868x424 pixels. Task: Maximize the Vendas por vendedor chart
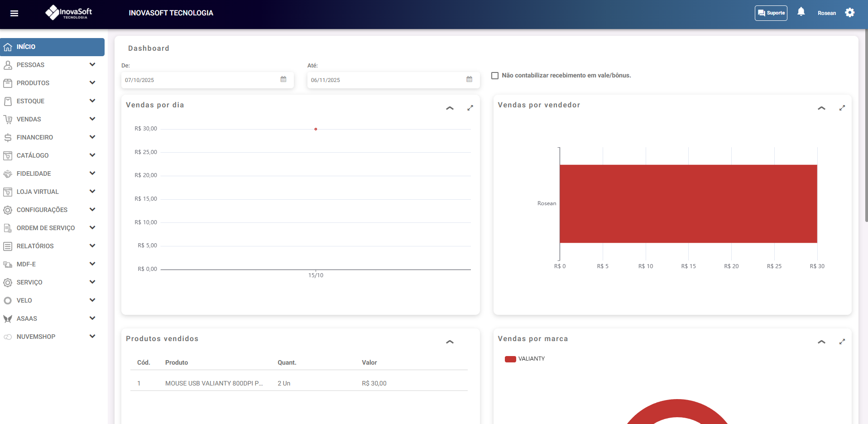842,108
